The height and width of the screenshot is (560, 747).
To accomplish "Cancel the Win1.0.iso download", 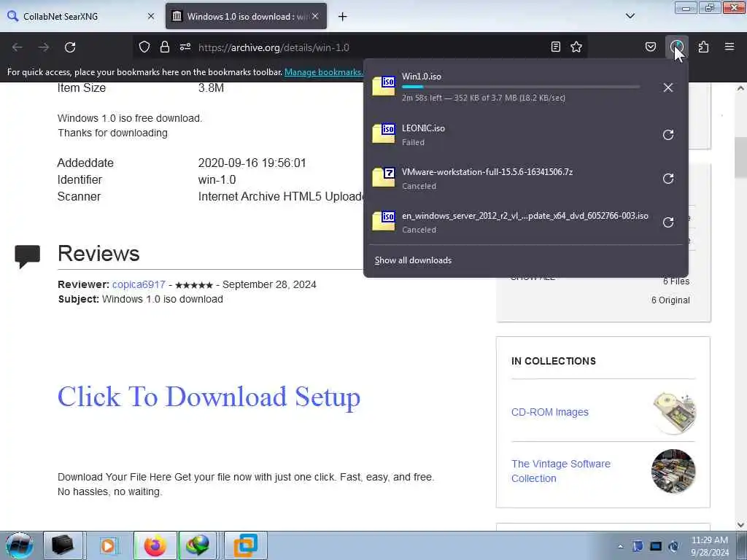I will coord(668,87).
